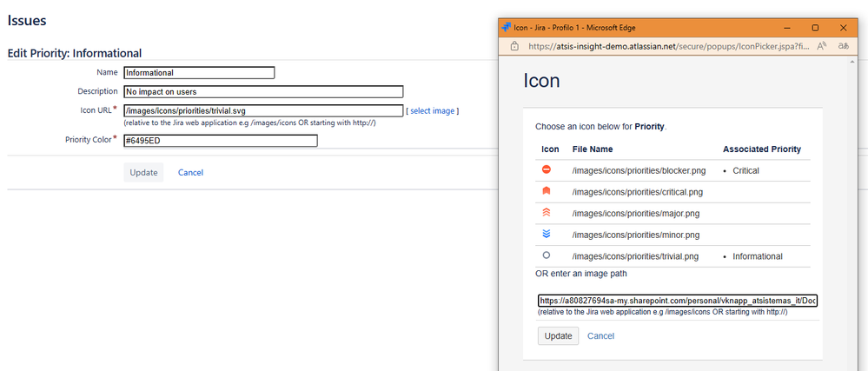Click the file name /images/icons/priorities/blocker.png
The height and width of the screenshot is (371, 868).
pyautogui.click(x=639, y=170)
